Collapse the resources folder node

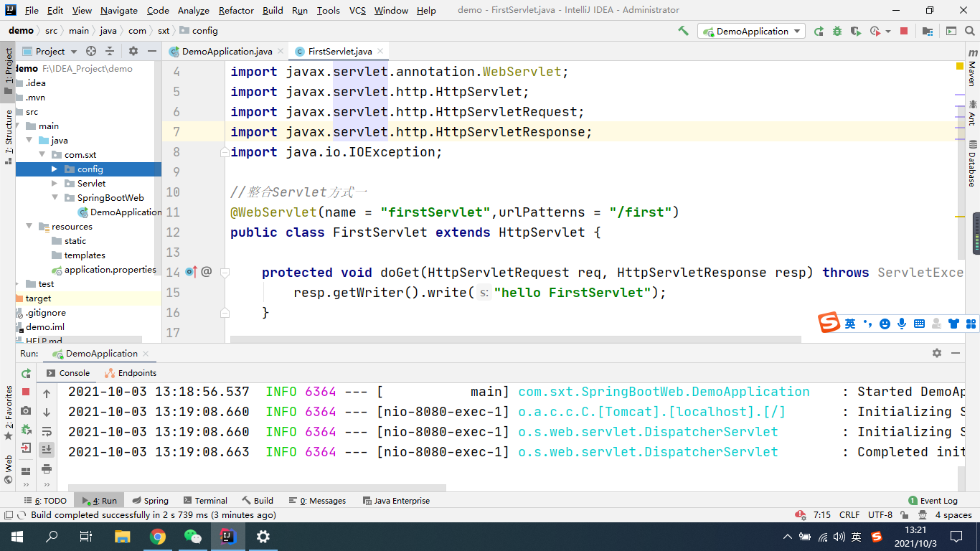pos(29,227)
